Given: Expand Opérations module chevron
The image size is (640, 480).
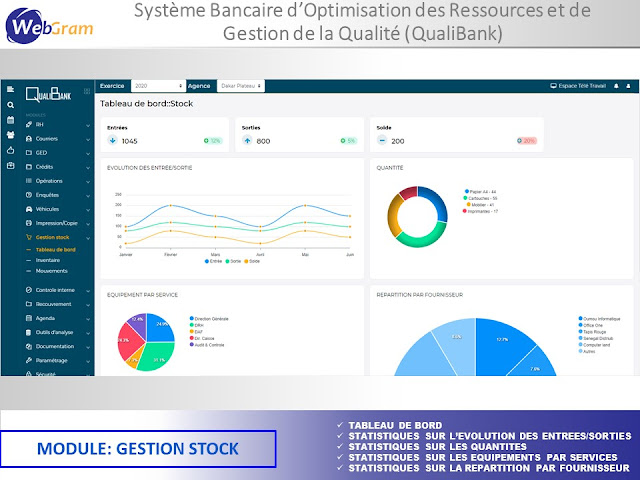Looking at the screenshot, I should pyautogui.click(x=88, y=182).
